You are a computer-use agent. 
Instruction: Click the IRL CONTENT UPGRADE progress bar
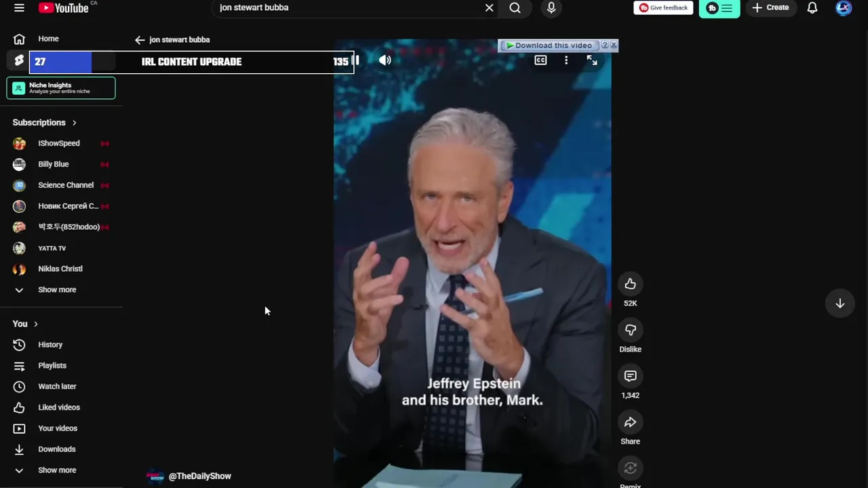(x=191, y=62)
